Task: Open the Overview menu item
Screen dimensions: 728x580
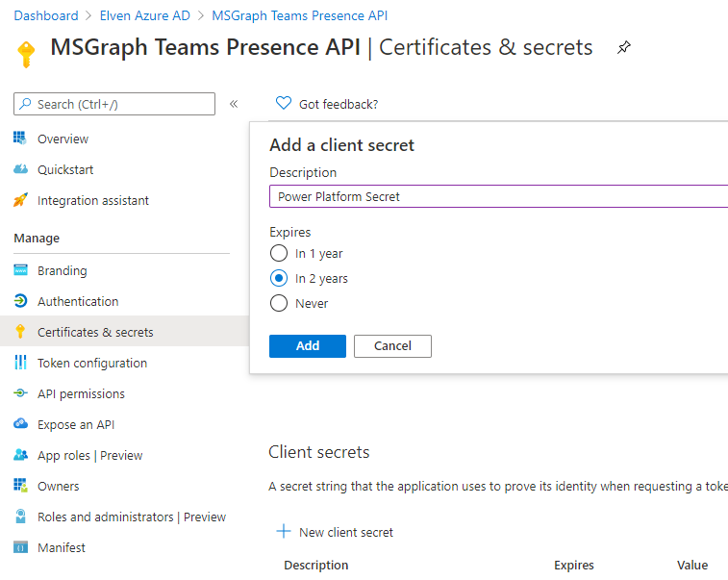Action: (x=63, y=139)
